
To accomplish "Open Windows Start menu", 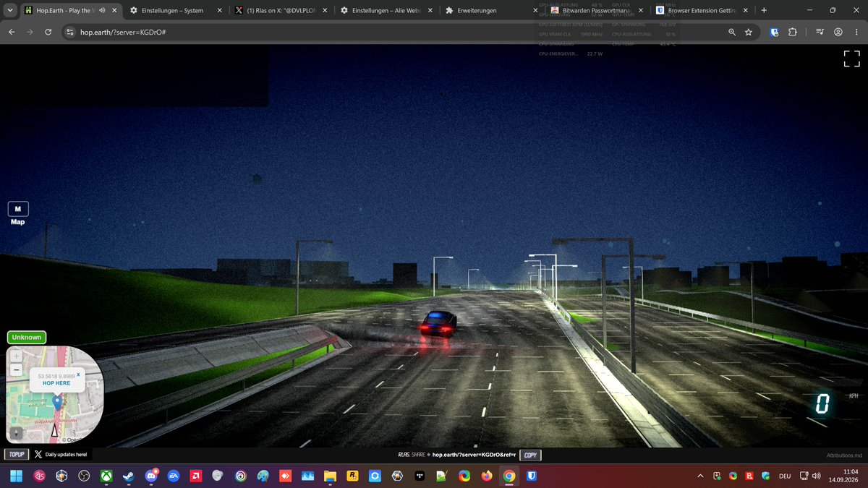I will [x=17, y=476].
